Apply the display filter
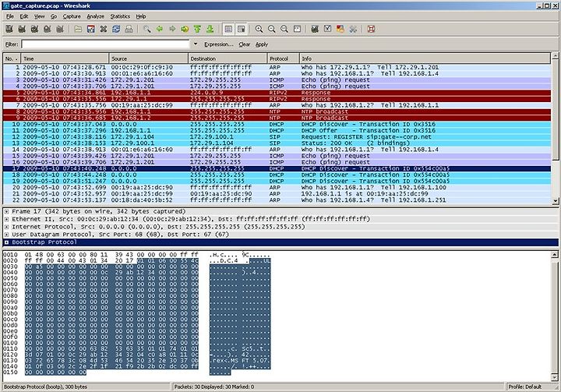561x392 pixels. 262,44
